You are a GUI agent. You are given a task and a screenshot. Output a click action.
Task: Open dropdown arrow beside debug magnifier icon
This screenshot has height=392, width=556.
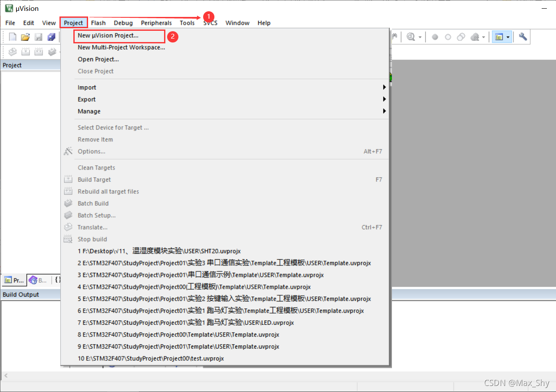pyautogui.click(x=420, y=38)
